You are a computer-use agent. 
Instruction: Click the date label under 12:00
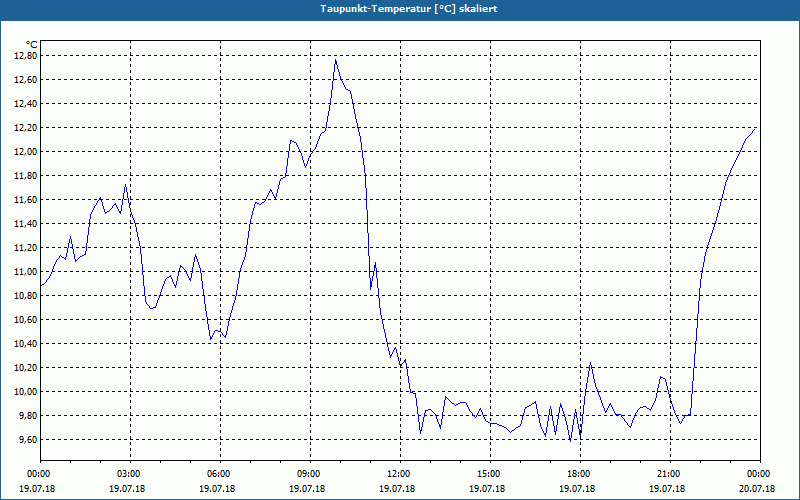pyautogui.click(x=397, y=488)
